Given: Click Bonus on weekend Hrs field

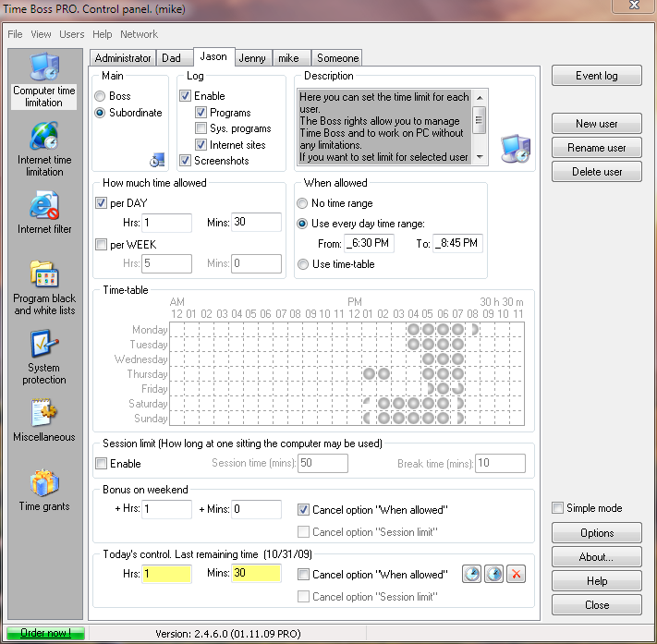Looking at the screenshot, I should point(166,509).
